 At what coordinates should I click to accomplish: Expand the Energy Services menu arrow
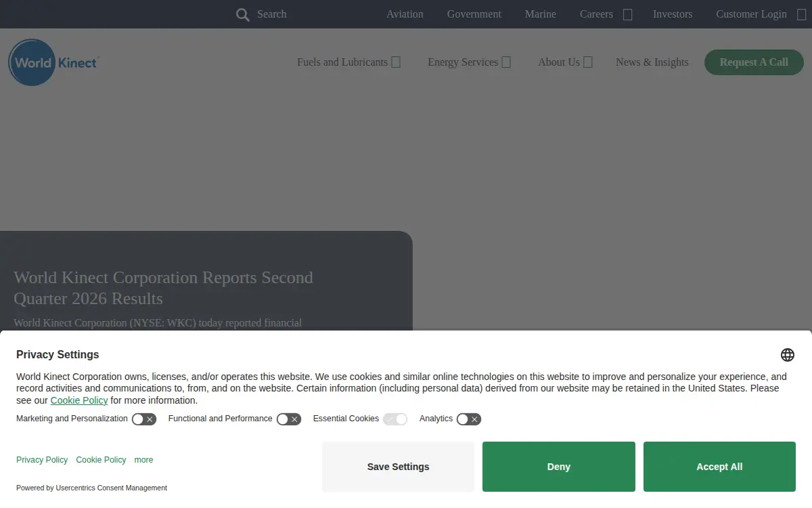tap(506, 62)
